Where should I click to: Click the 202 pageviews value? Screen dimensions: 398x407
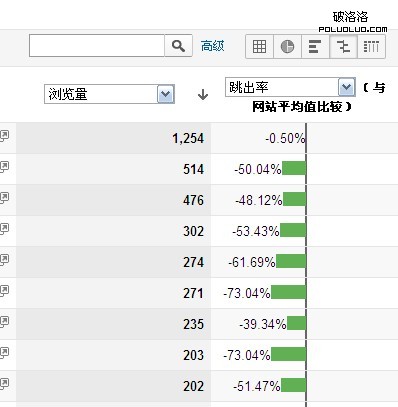pyautogui.click(x=193, y=386)
